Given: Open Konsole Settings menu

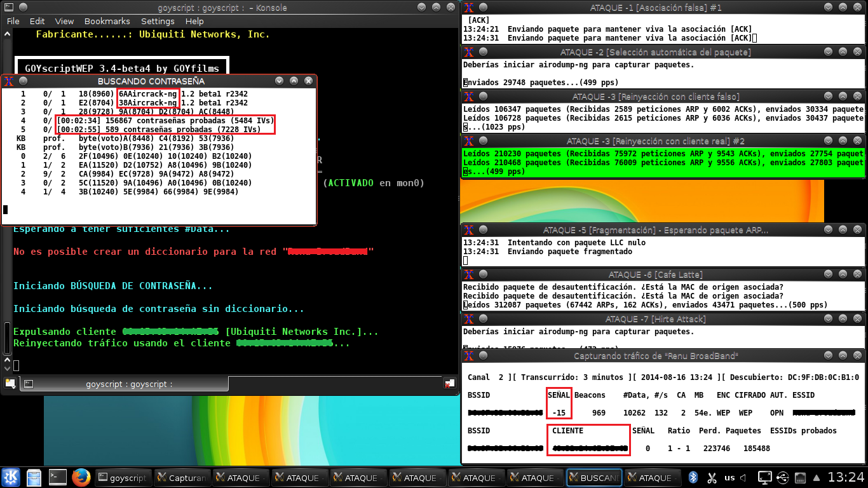Looking at the screenshot, I should coord(158,21).
